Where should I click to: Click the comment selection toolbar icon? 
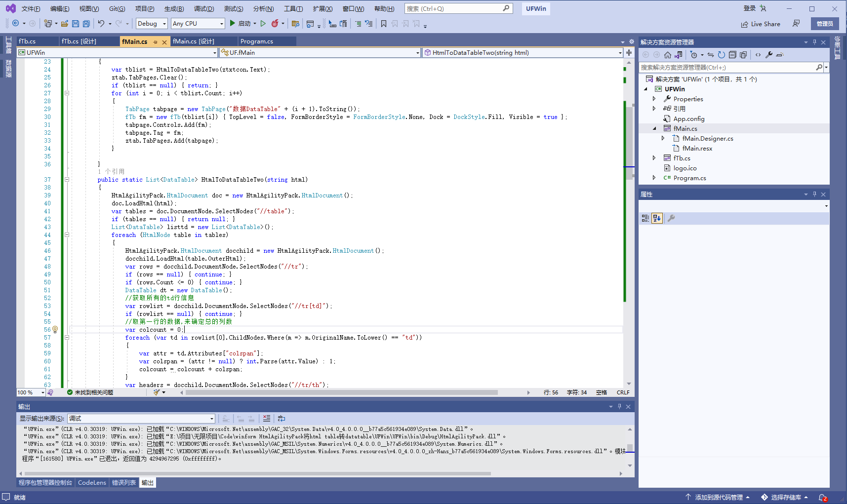[x=358, y=23]
